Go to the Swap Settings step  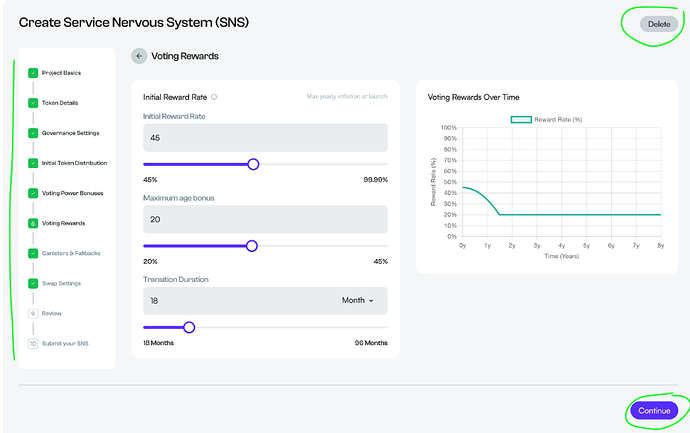point(62,283)
